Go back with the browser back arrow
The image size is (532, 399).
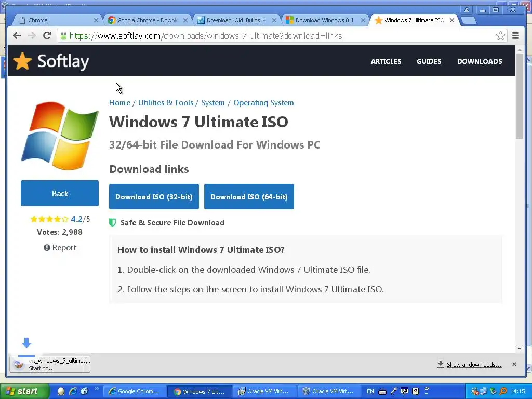pos(17,36)
